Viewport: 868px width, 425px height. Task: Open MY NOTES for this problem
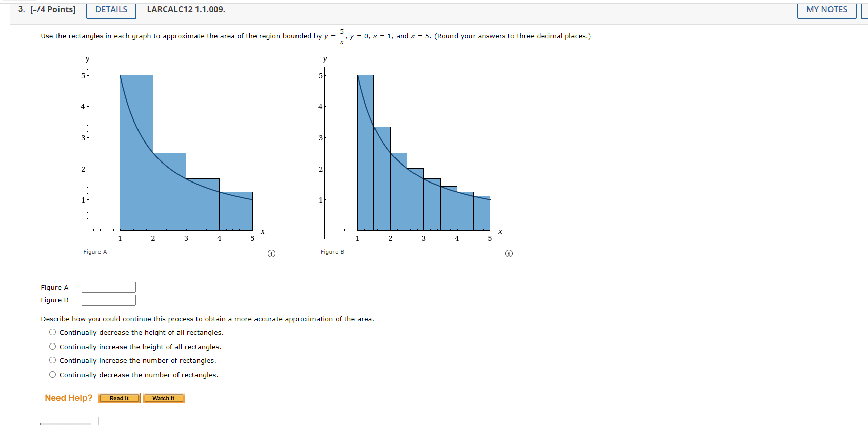point(826,9)
